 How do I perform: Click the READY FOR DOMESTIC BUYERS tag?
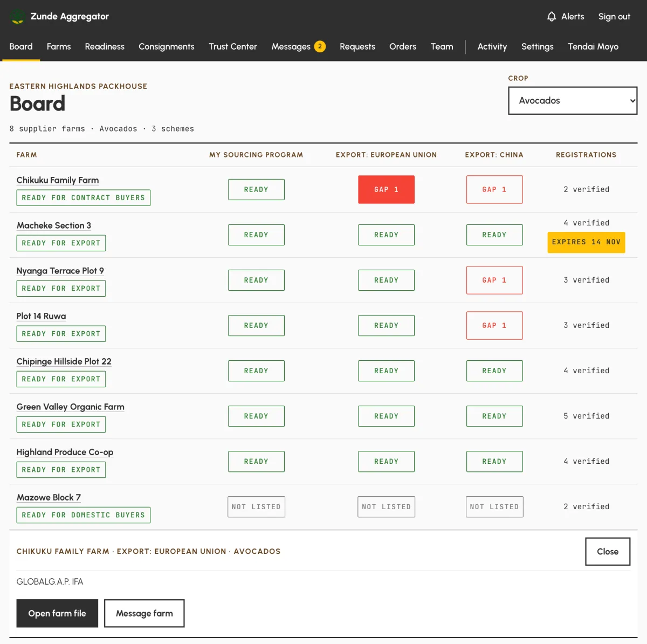(x=84, y=515)
